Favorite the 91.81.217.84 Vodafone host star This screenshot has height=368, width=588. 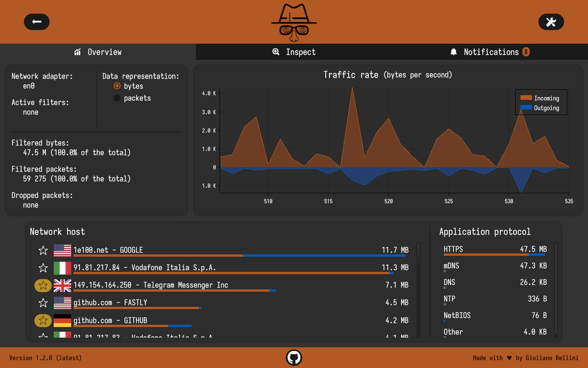point(43,268)
